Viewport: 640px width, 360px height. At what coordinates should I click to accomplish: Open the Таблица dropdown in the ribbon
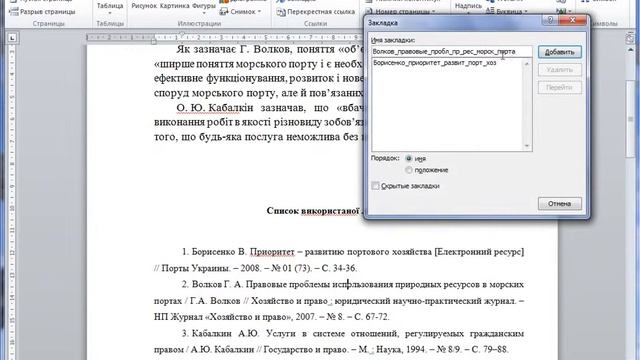[x=110, y=8]
